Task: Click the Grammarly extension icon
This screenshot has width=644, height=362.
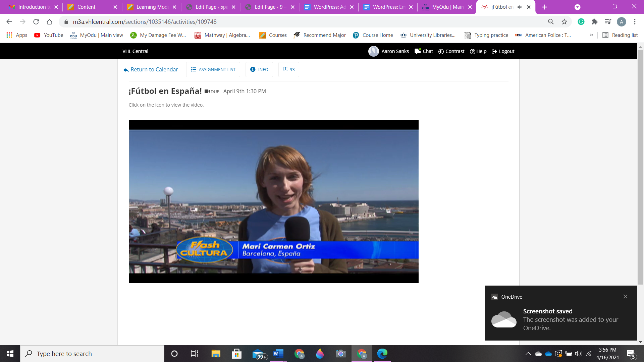Action: tap(581, 22)
